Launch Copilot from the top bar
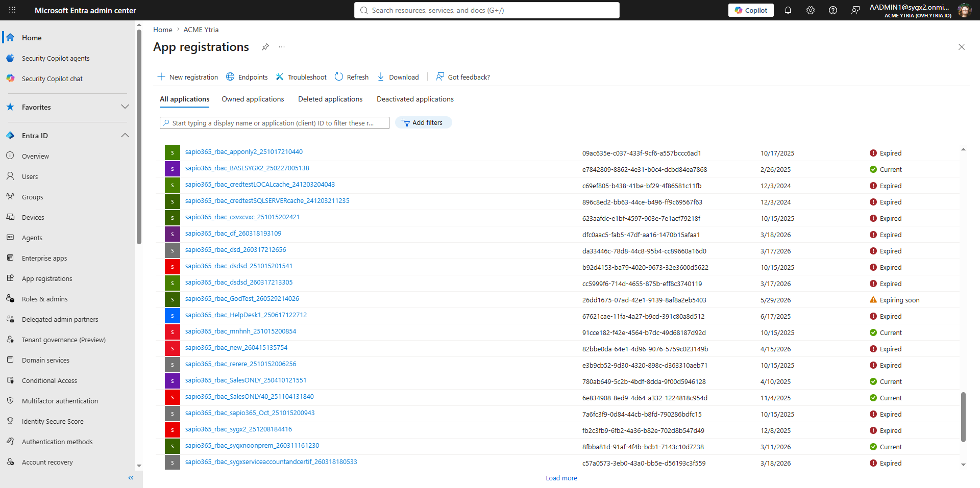This screenshot has width=980, height=488. click(751, 10)
